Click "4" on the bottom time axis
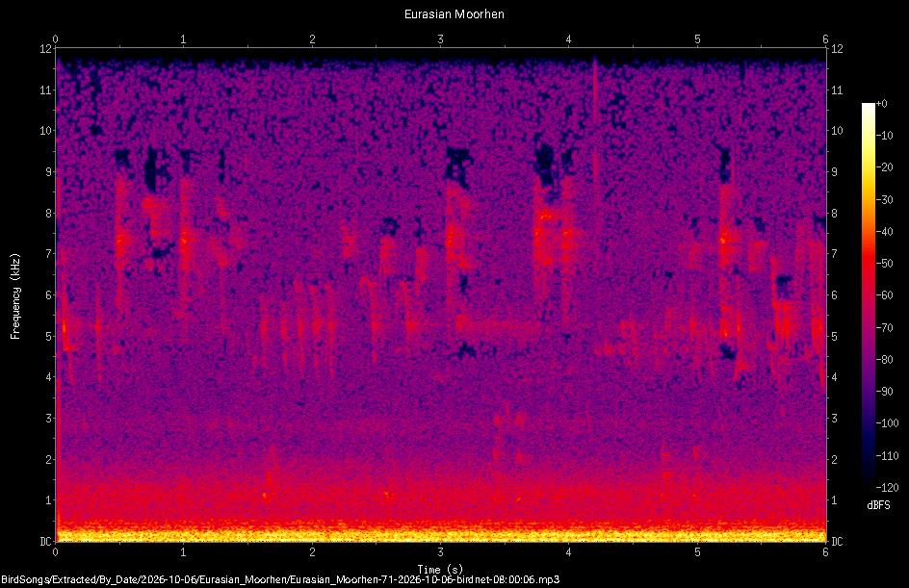The image size is (909, 588). pyautogui.click(x=569, y=552)
